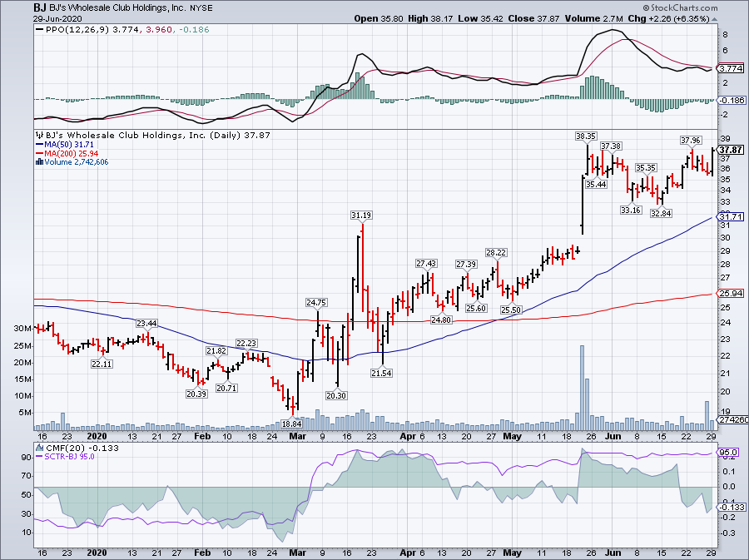The height and width of the screenshot is (560, 749).
Task: Click the Low 35.42 value
Action: click(479, 18)
